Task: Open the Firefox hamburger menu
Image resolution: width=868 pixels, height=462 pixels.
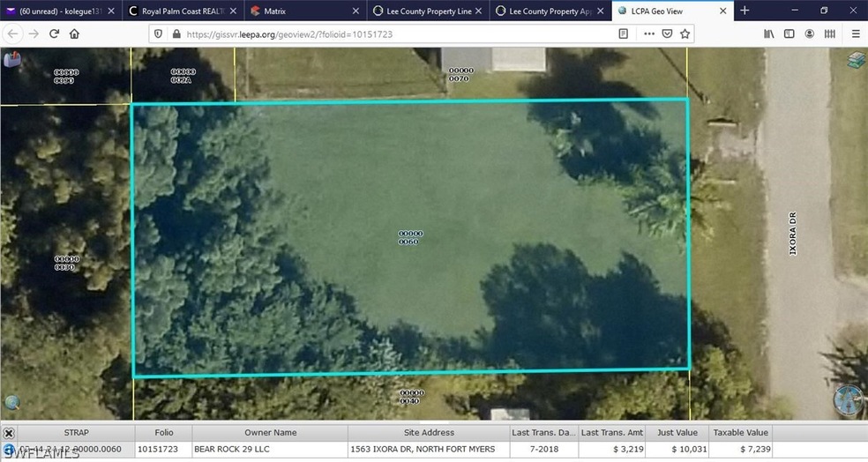Action: click(855, 34)
